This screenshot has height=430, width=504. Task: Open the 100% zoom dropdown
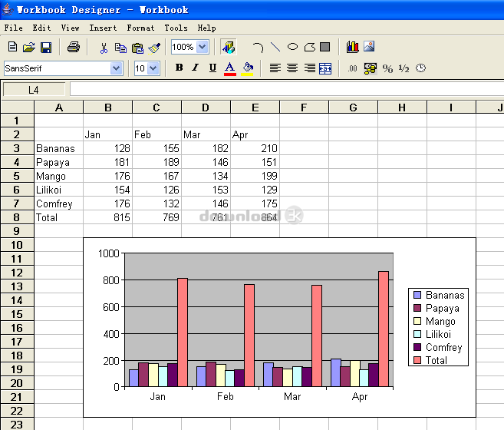tap(203, 47)
